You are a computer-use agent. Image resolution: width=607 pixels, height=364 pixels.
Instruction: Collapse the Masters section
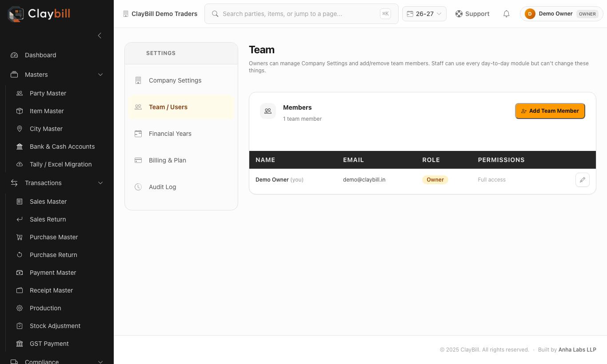point(100,75)
